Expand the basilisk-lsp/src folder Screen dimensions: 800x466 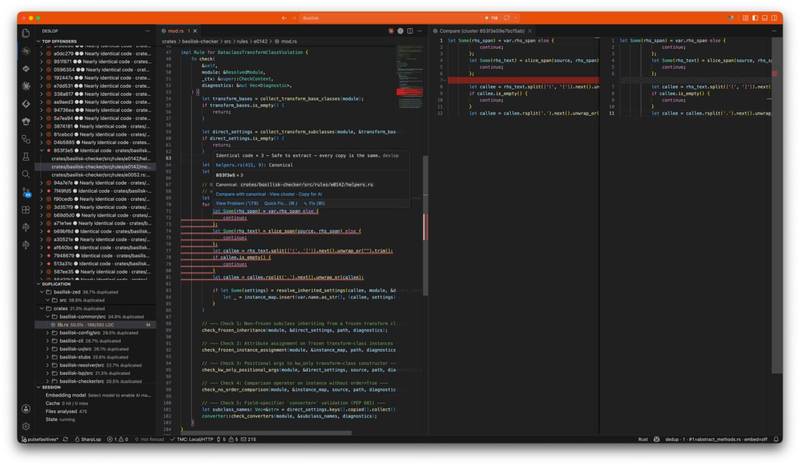click(x=48, y=373)
